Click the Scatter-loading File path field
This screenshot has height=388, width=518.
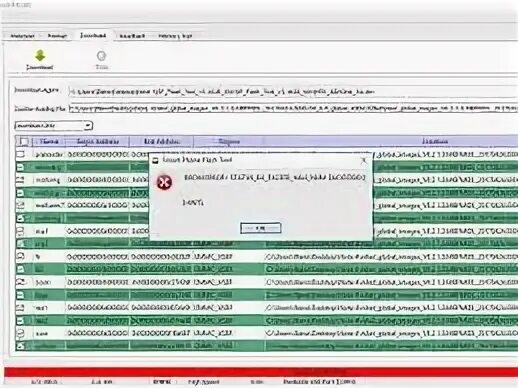coord(293,108)
